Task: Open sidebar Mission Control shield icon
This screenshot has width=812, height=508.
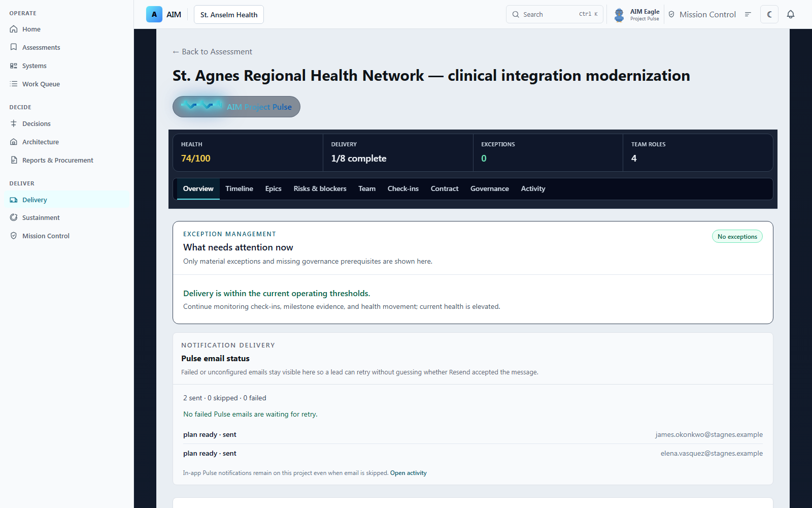Action: (x=14, y=236)
